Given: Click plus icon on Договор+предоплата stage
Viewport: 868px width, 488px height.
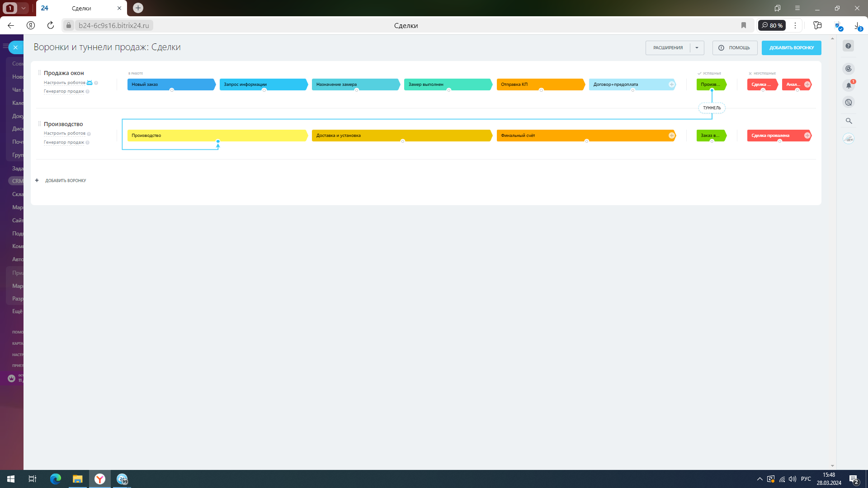Looking at the screenshot, I should [x=672, y=84].
